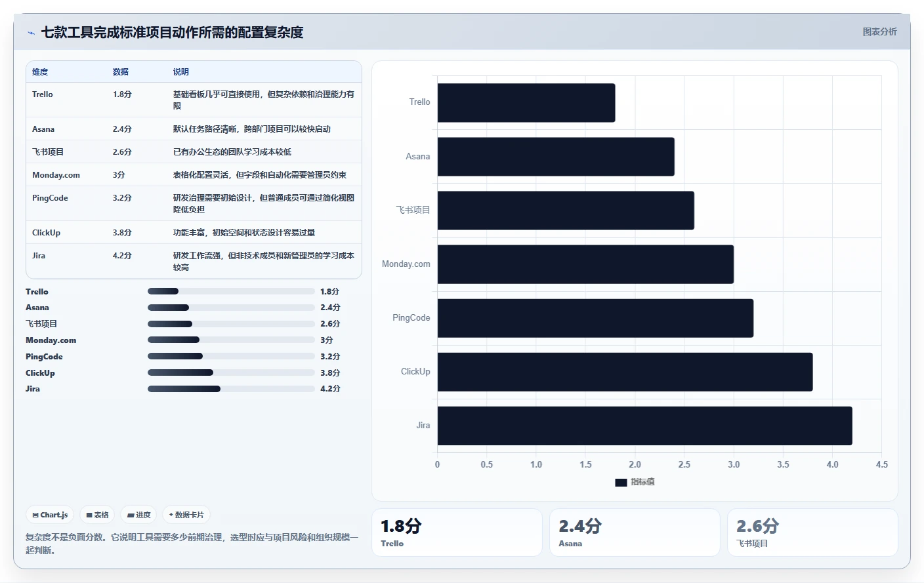Open the 1.8分 Trello data card
924x583 pixels.
457,533
